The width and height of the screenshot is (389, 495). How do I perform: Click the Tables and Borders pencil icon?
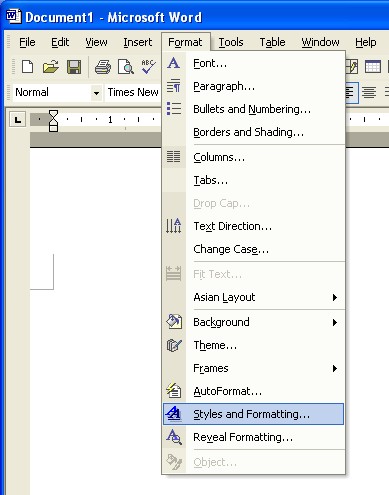352,67
